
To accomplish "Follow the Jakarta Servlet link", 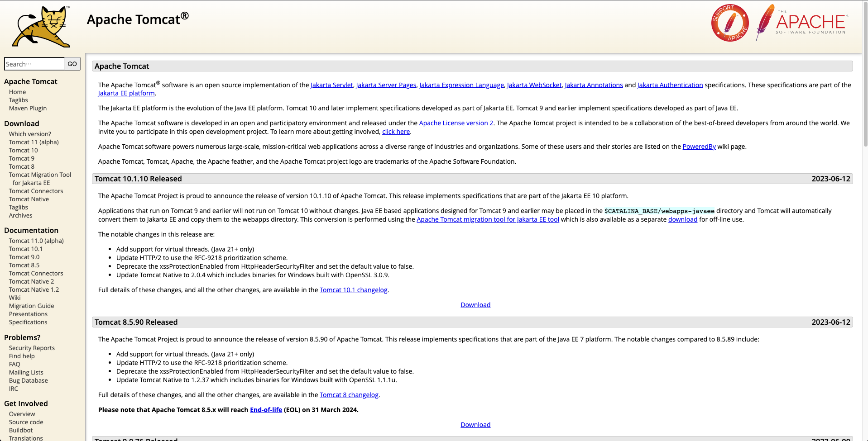I will 331,85.
